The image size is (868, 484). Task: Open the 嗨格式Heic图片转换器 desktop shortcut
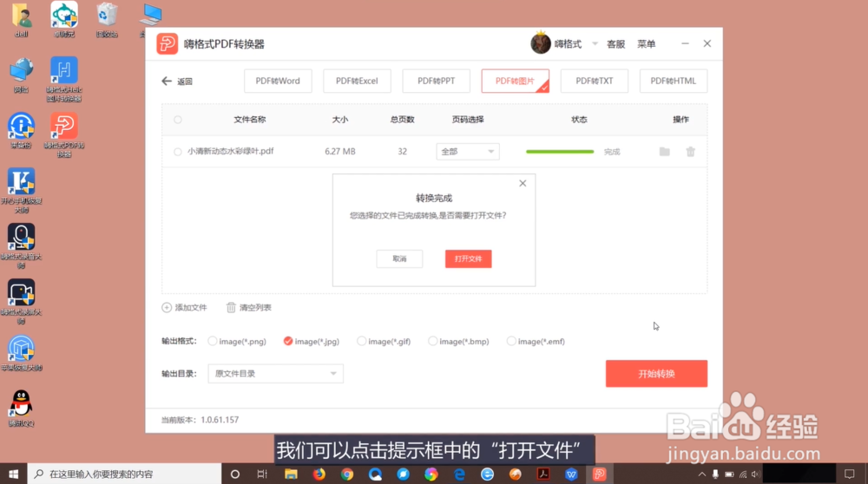click(x=64, y=79)
